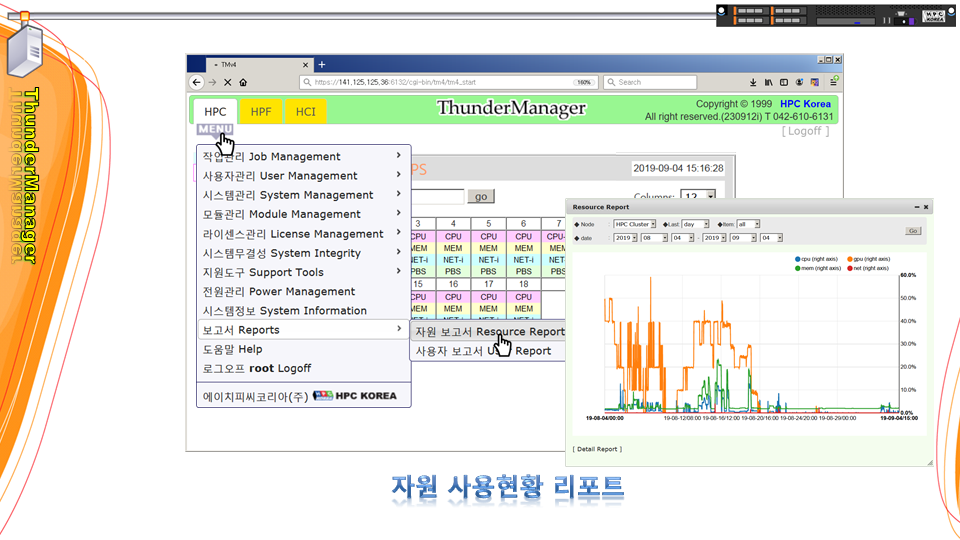The image size is (960, 540).
Task: Click the browser Search field
Action: (x=650, y=82)
